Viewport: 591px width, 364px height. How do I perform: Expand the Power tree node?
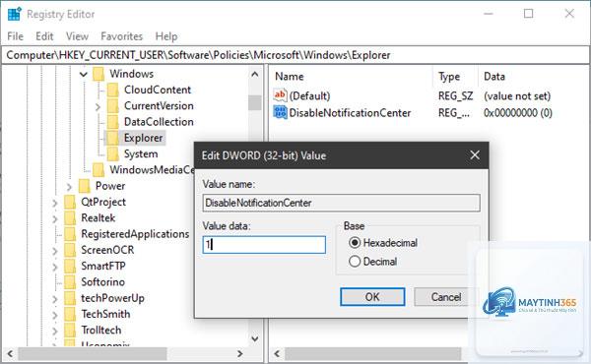coord(69,187)
